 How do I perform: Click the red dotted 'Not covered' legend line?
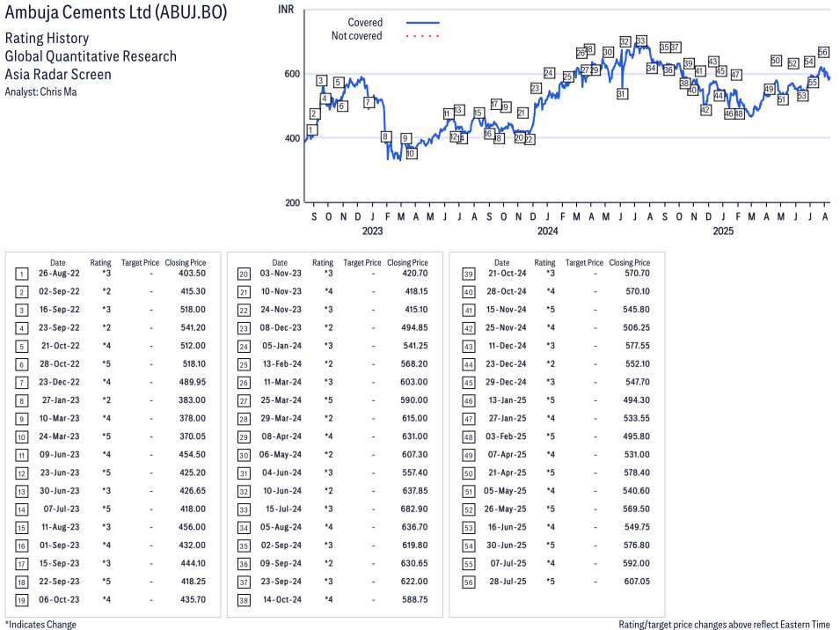click(423, 36)
